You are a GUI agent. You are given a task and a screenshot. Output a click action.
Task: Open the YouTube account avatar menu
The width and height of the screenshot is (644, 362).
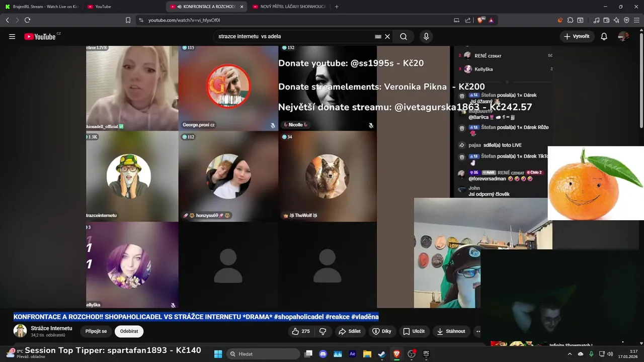tap(623, 37)
